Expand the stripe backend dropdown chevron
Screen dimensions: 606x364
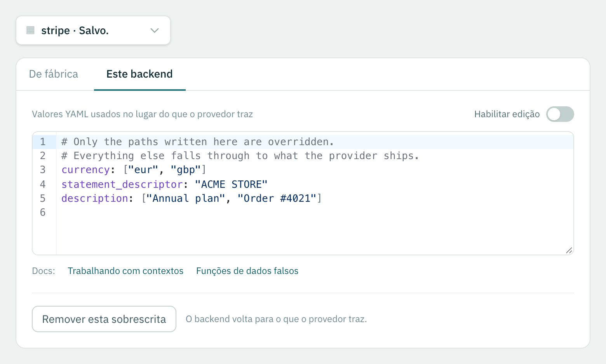coord(155,30)
